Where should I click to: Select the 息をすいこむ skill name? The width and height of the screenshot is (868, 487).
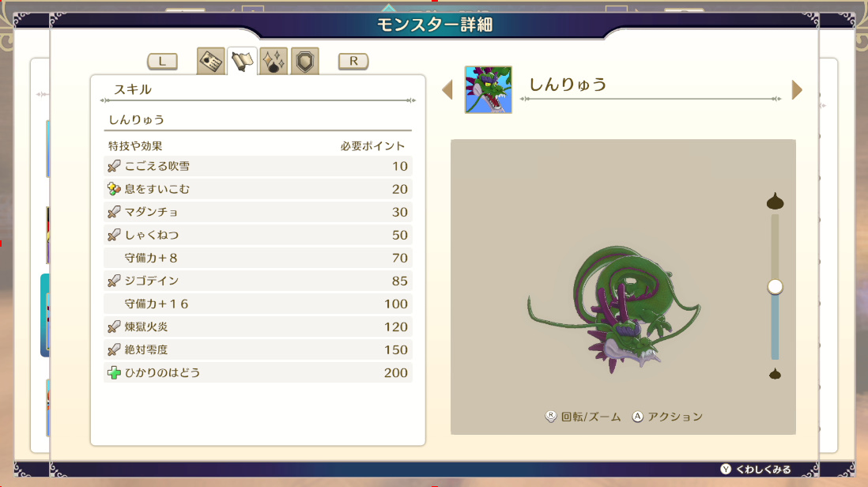click(157, 189)
